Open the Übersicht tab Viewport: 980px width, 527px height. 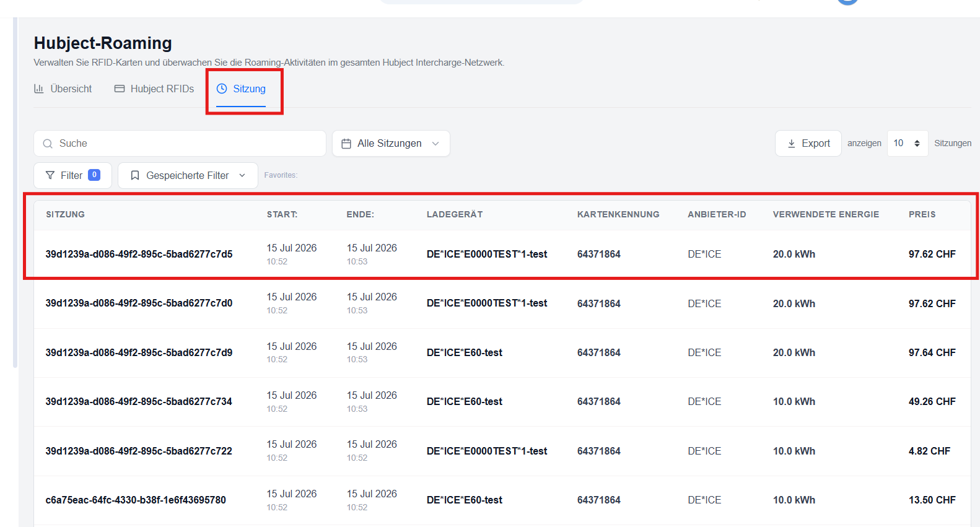coord(63,89)
